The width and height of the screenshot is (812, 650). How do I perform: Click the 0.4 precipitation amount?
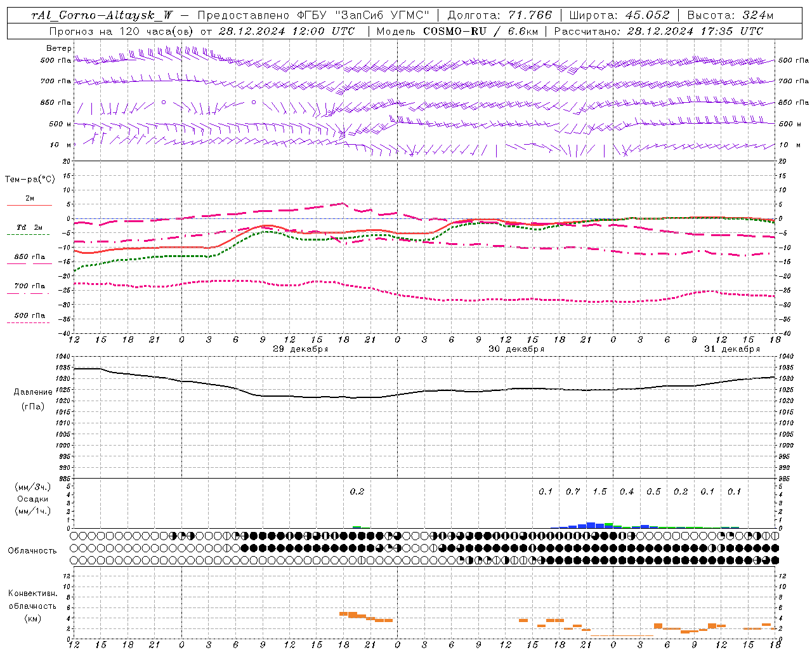click(627, 492)
